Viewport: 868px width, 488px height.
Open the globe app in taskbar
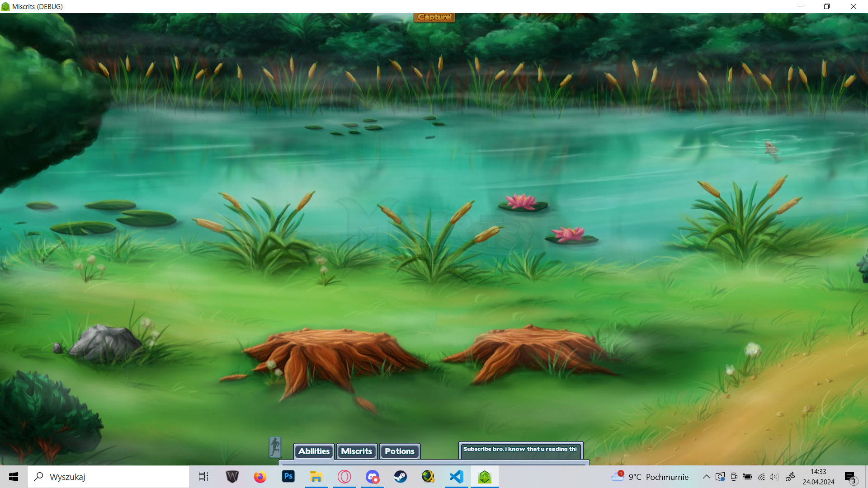(428, 477)
